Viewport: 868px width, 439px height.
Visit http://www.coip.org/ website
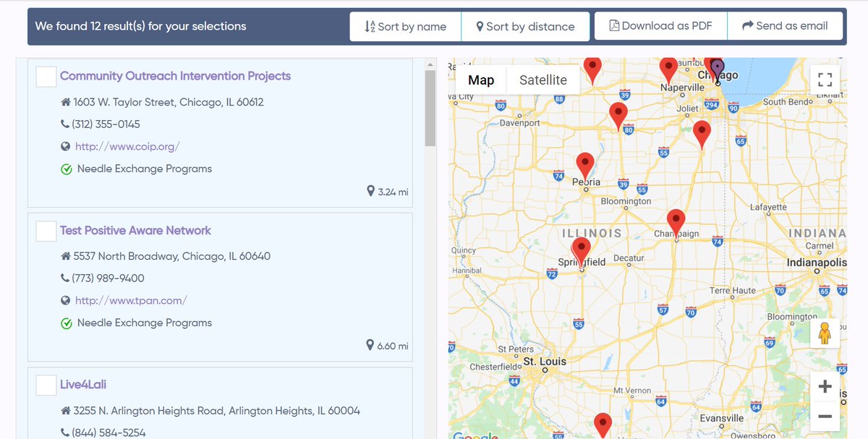click(127, 146)
